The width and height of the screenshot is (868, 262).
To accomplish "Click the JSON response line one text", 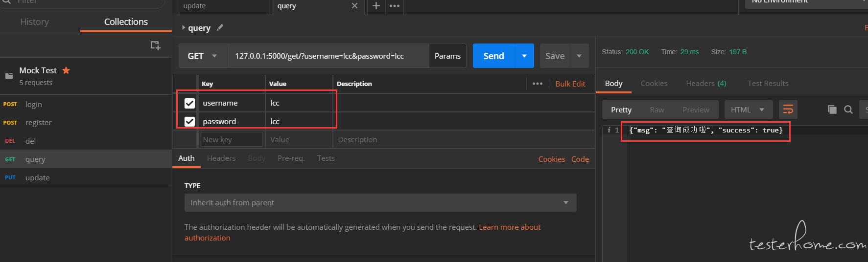I will 706,130.
